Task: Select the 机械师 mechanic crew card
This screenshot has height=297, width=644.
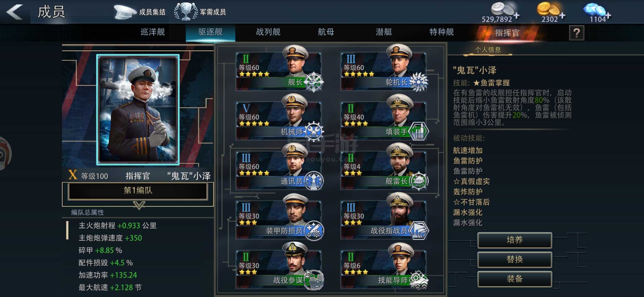Action: [x=279, y=120]
